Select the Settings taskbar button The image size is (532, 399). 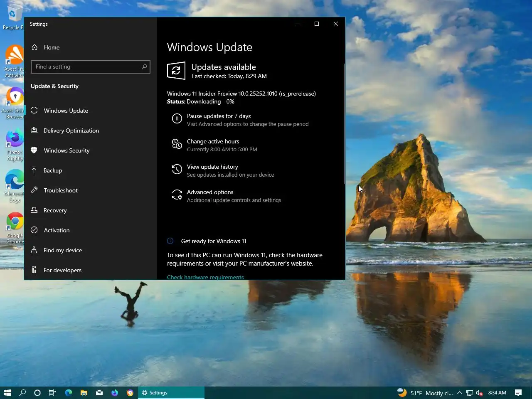[171, 393]
